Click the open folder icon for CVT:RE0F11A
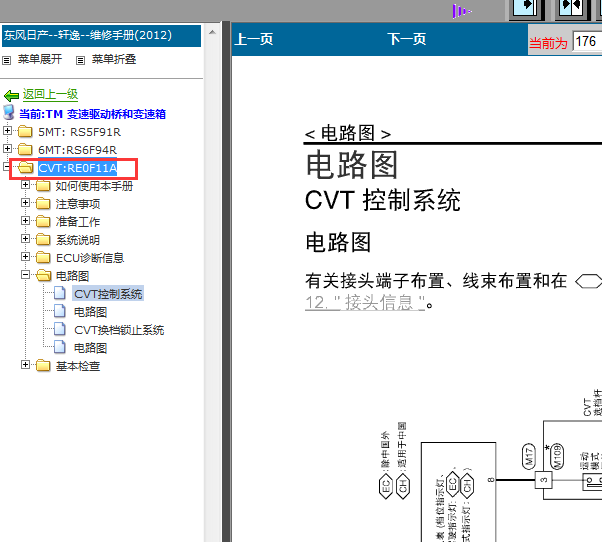Viewport: 602px width, 542px height. point(25,167)
